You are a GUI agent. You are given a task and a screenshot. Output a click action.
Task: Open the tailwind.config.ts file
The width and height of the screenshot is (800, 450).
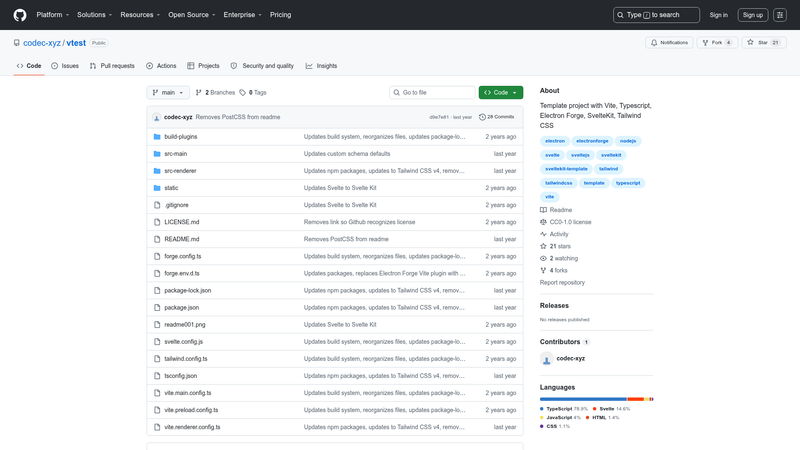click(186, 359)
